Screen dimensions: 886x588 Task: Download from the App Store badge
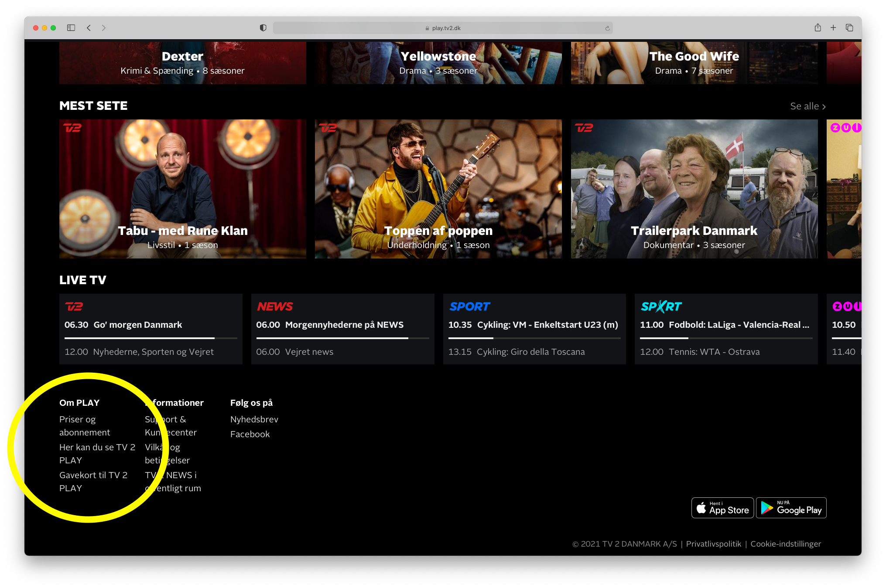coord(723,508)
